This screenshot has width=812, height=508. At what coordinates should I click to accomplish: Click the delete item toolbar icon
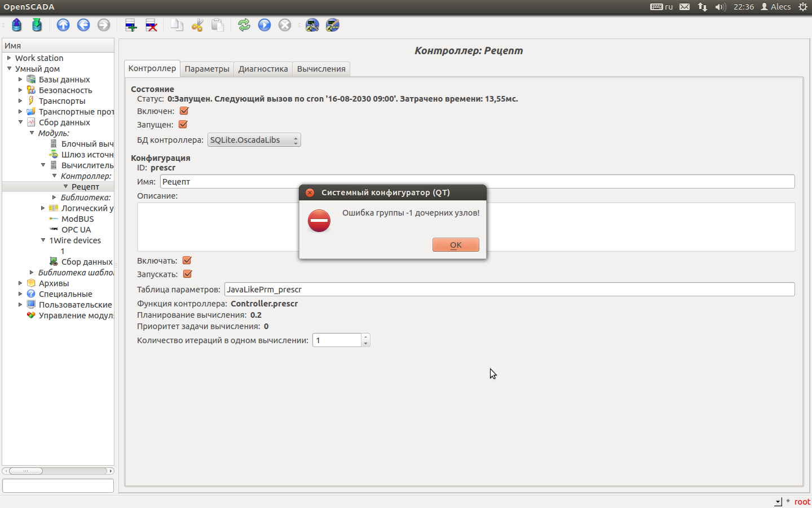point(151,25)
